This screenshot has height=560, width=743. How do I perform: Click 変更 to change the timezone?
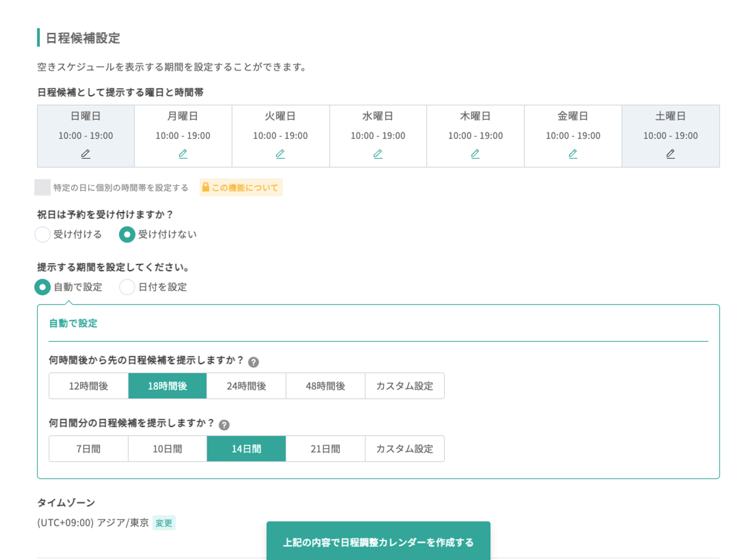(164, 523)
